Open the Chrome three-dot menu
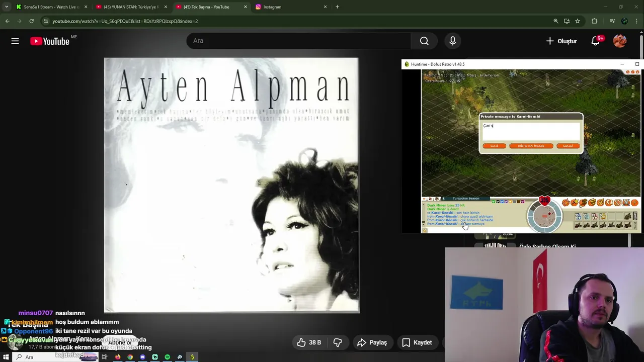644x362 pixels. [x=636, y=21]
